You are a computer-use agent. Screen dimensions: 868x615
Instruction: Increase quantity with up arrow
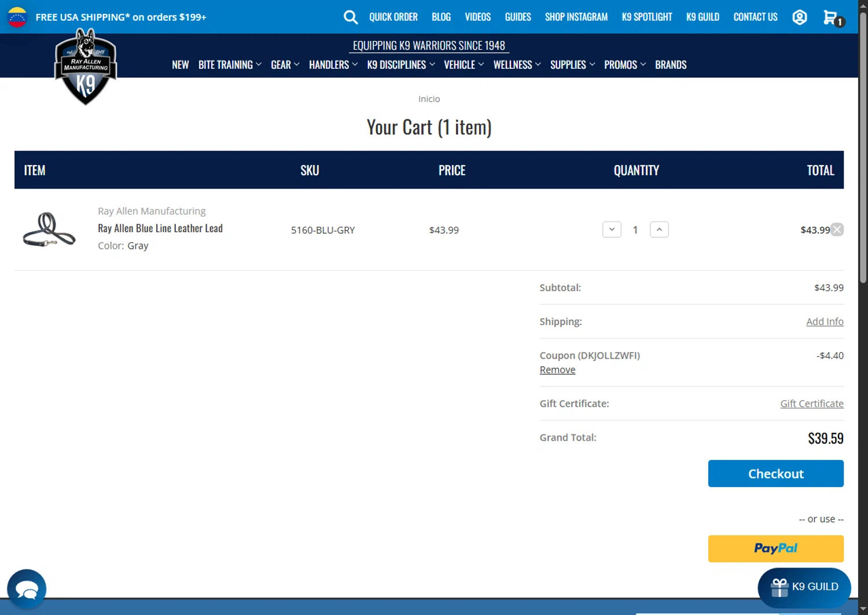pos(659,230)
